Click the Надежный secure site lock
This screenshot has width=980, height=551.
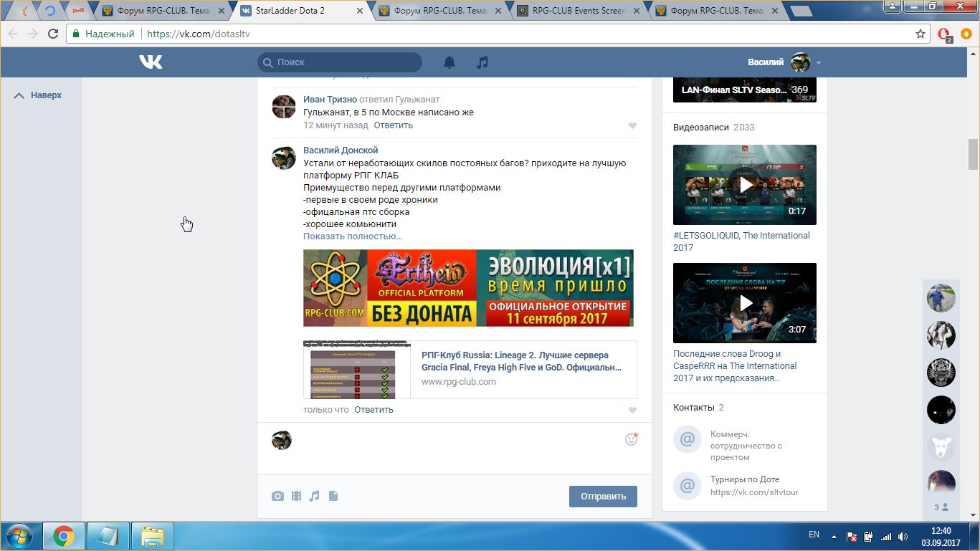point(103,34)
